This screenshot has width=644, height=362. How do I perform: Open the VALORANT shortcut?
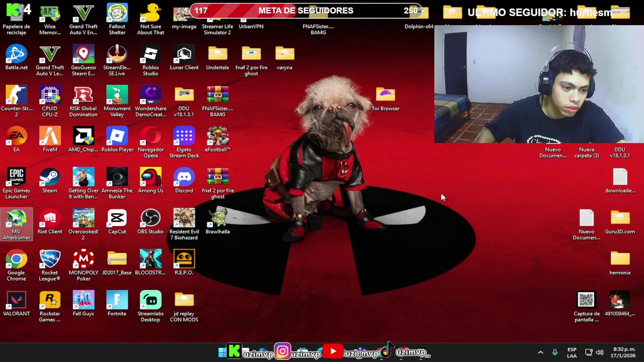click(x=16, y=304)
